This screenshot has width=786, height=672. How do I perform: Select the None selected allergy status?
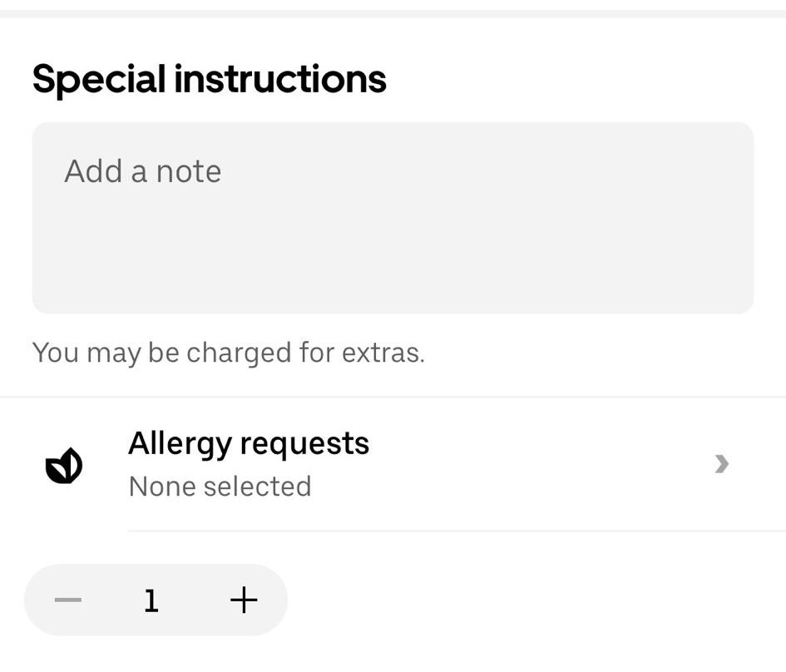220,487
